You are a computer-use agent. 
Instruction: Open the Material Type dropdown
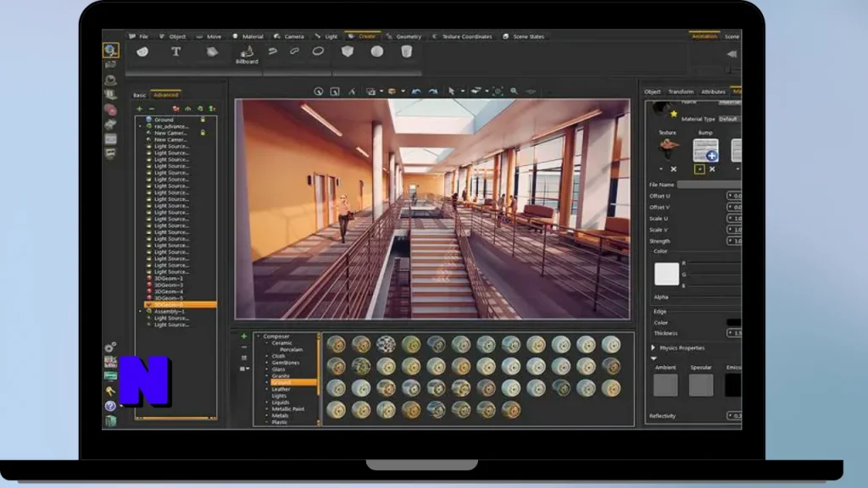(729, 119)
